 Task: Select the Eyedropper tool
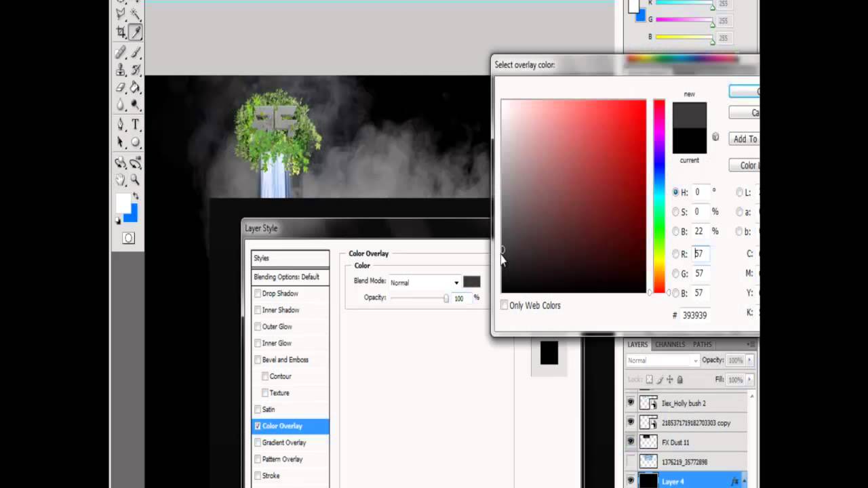136,31
